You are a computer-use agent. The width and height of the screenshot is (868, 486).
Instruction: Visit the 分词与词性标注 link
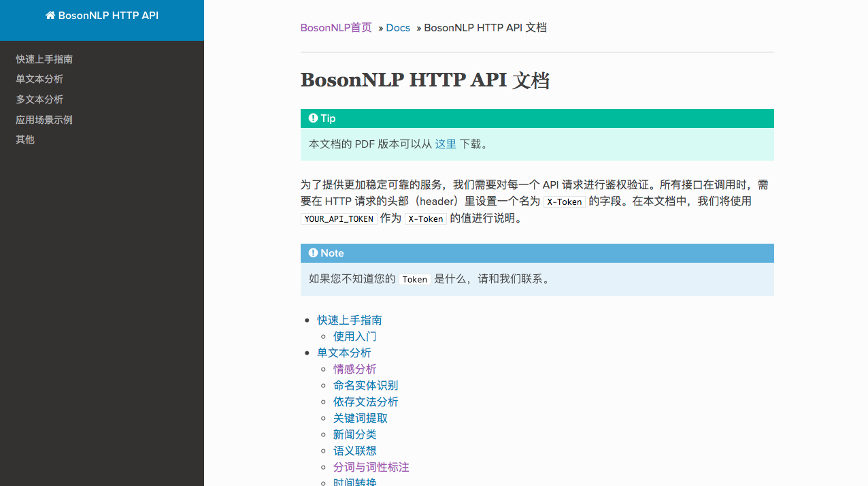click(x=371, y=467)
